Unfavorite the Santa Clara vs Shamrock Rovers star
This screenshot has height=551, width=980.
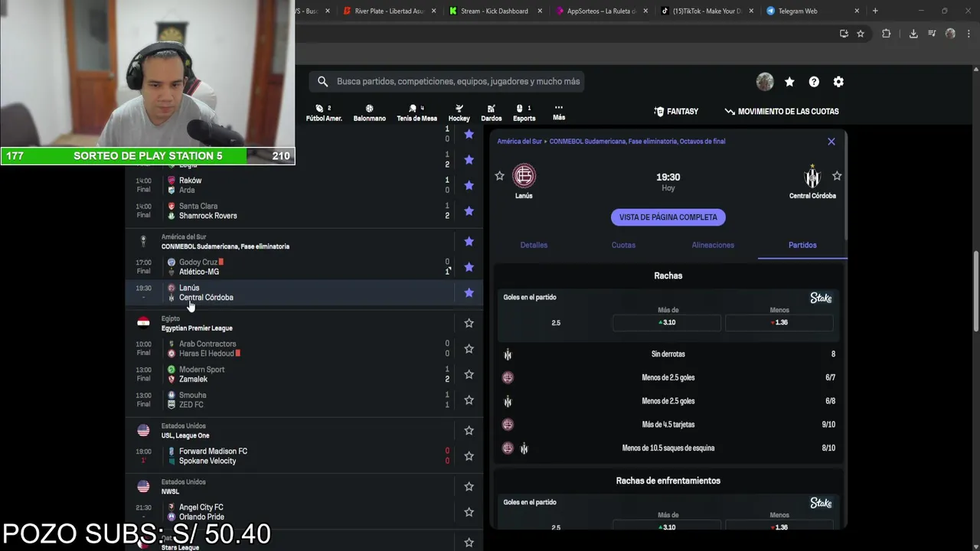coord(469,210)
